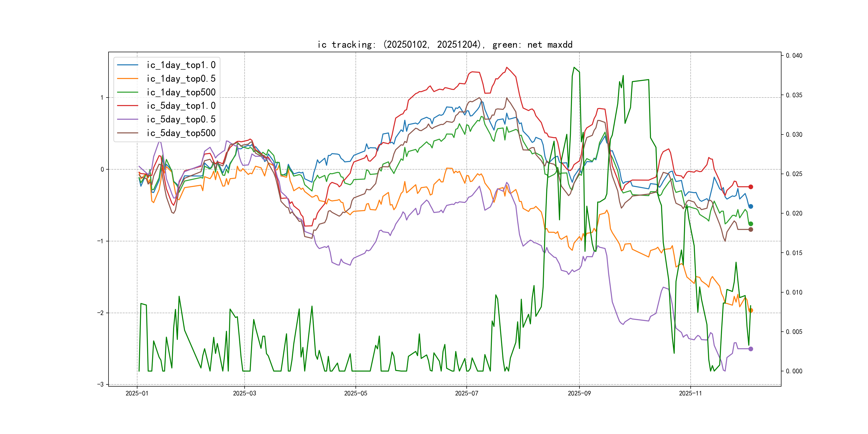
Task: Click the purple endpoint dot marker
Action: coord(751,349)
